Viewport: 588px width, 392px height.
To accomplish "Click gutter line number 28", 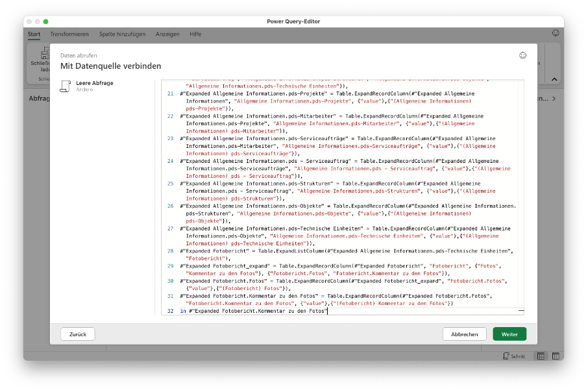I will pyautogui.click(x=170, y=251).
